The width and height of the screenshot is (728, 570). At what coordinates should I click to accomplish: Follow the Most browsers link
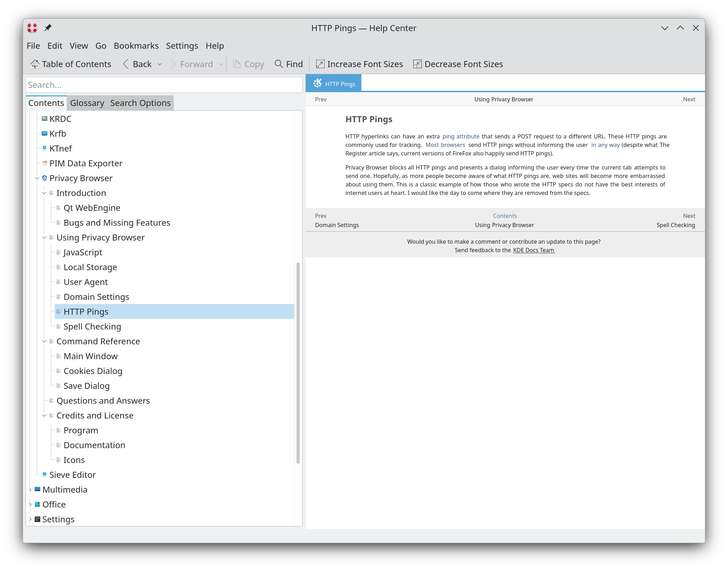[445, 145]
